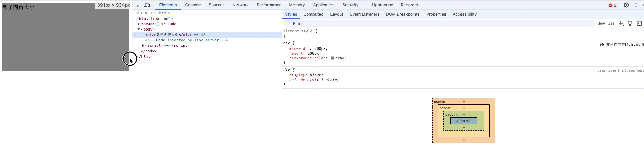This screenshot has height=156, width=644.
Task: Open the Network panel tab
Action: pos(241,5)
